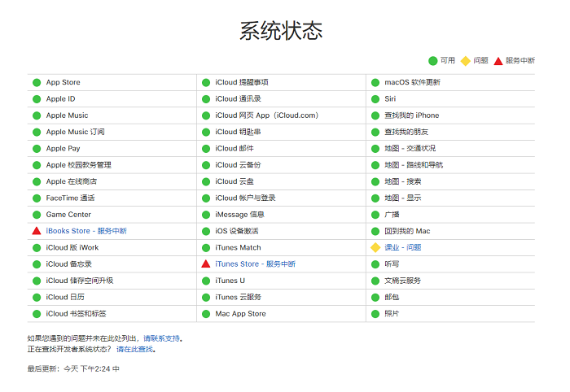570x392 pixels.
Task: Click the iCloud 钥匙串 row text
Action: click(238, 132)
